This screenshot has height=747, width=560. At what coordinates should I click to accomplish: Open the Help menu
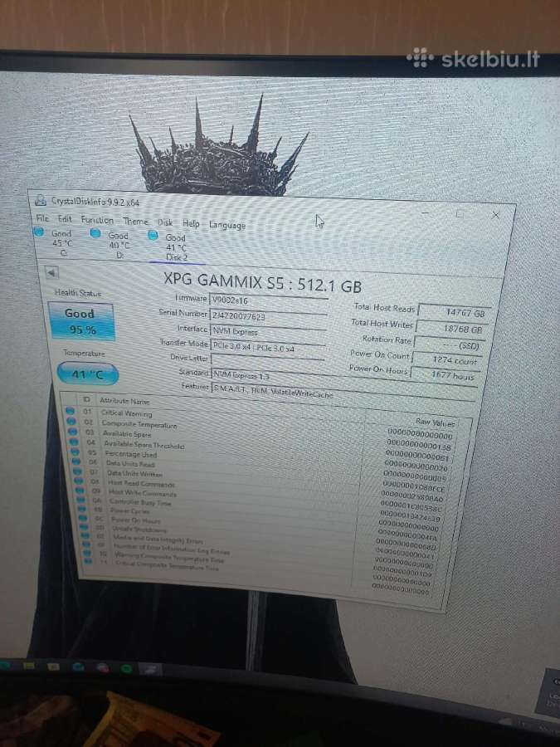[x=191, y=223]
